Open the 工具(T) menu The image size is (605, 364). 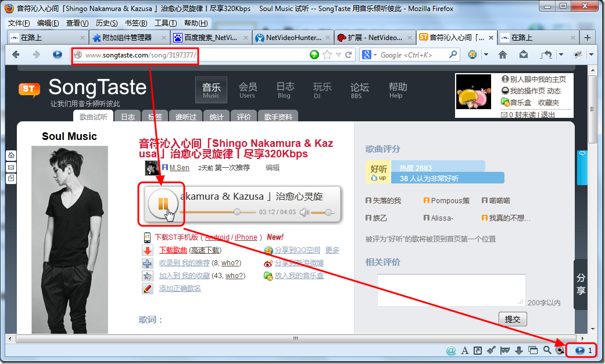(x=166, y=23)
